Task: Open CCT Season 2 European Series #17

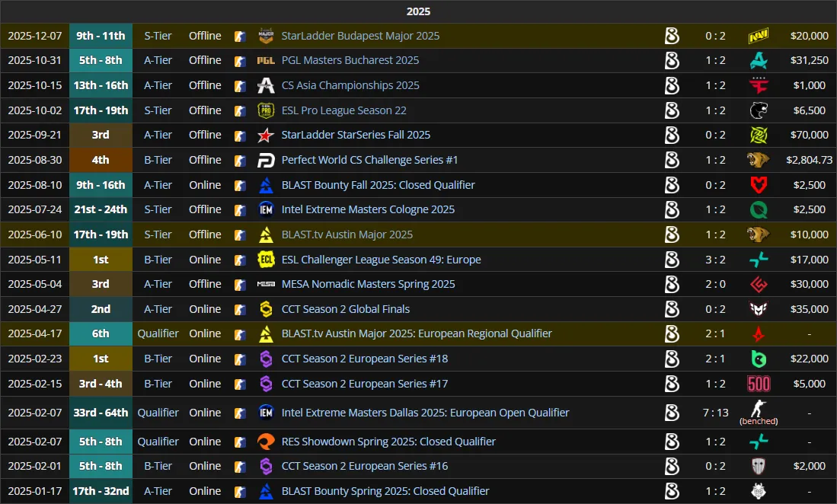Action: [365, 384]
